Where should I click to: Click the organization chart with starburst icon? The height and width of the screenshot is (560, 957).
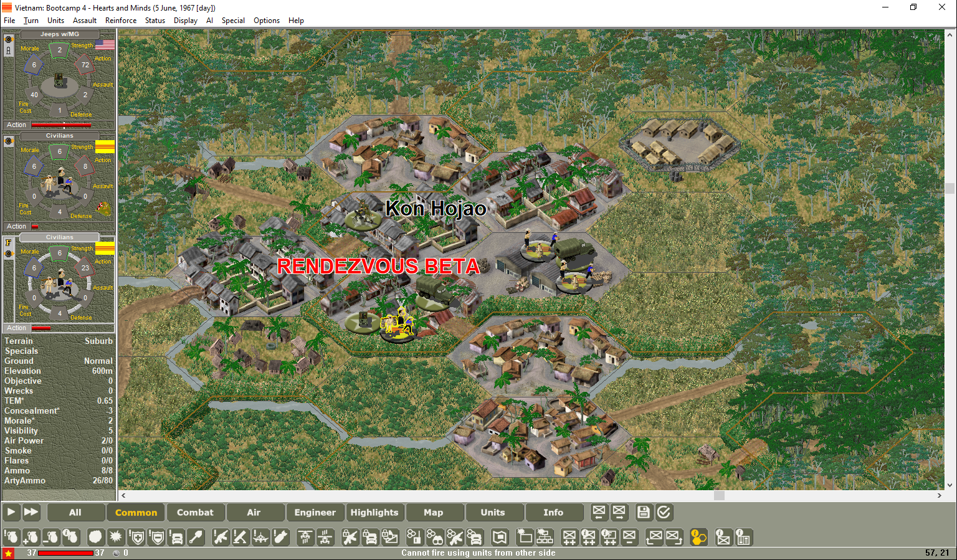point(545,537)
